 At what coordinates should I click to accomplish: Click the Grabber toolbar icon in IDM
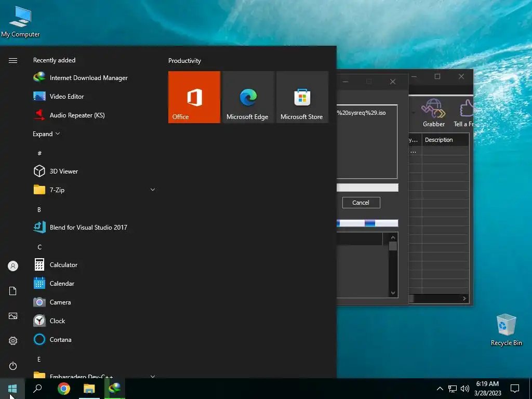(x=434, y=113)
